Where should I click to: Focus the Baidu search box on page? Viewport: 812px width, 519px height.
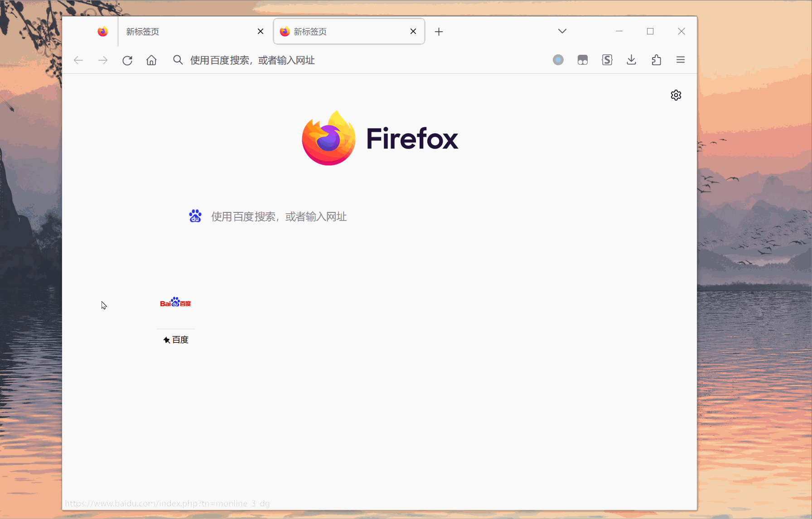380,216
